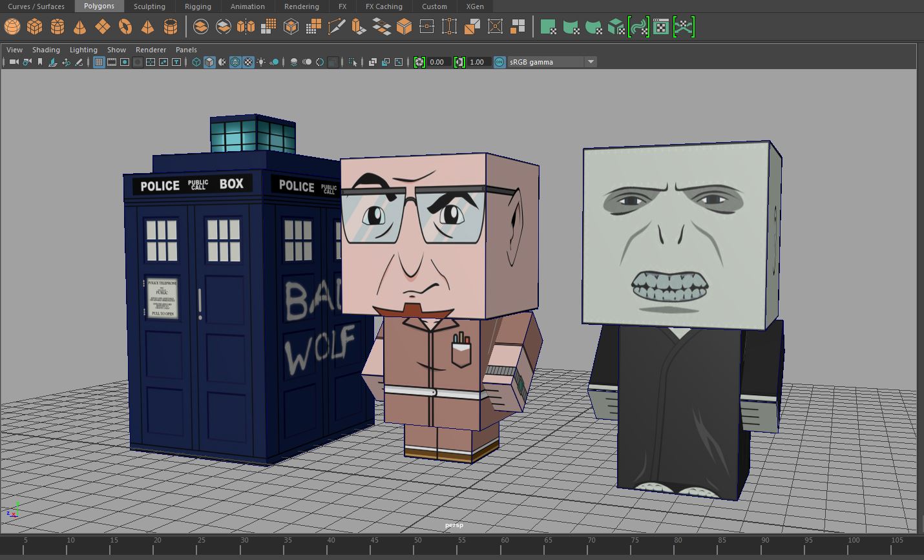
Task: Open the Panels menu
Action: click(186, 50)
